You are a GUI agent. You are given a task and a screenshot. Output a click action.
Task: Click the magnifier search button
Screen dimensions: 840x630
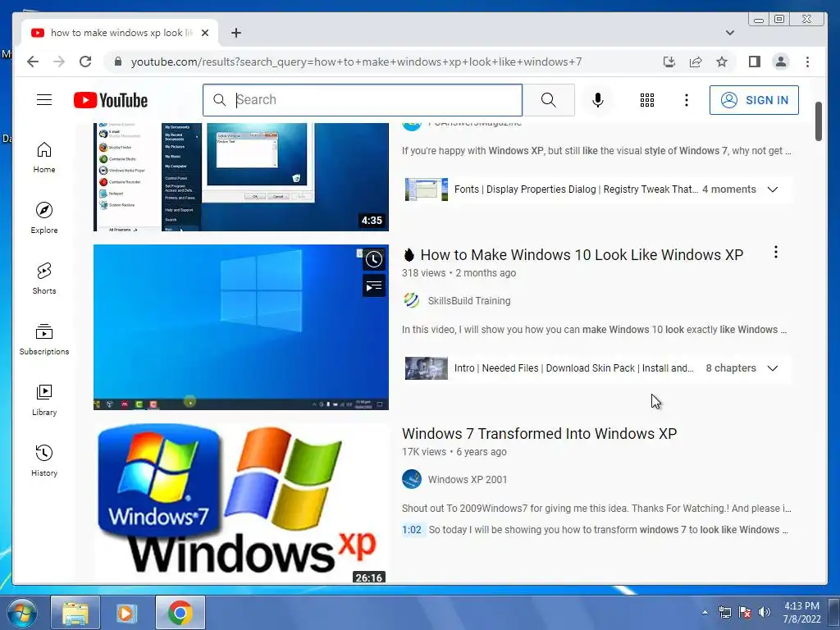point(548,99)
